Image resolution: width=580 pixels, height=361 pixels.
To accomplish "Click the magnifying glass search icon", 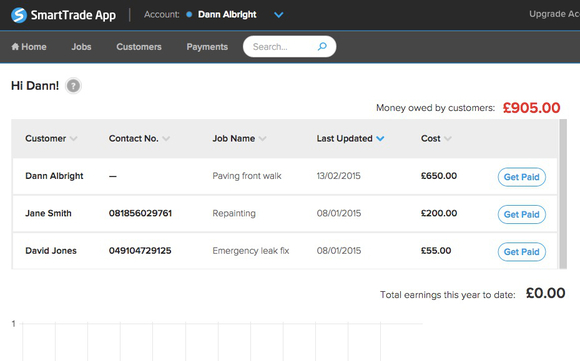I will coord(322,46).
